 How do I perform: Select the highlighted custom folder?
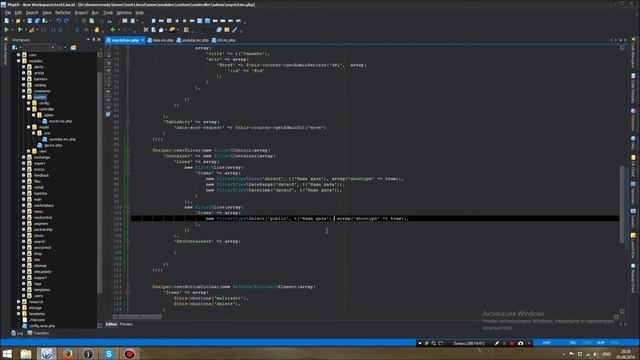(x=40, y=97)
